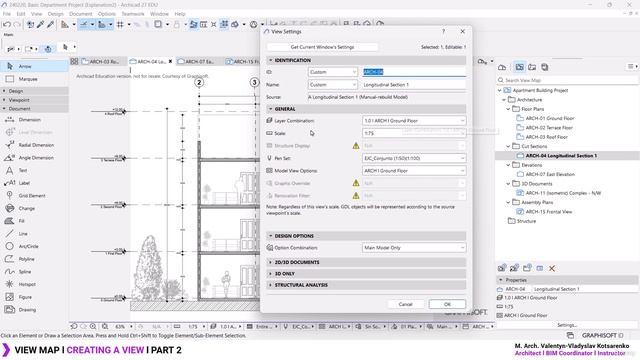
Task: Expand the STRUCTURAL ANALYSIS section
Action: [270, 285]
